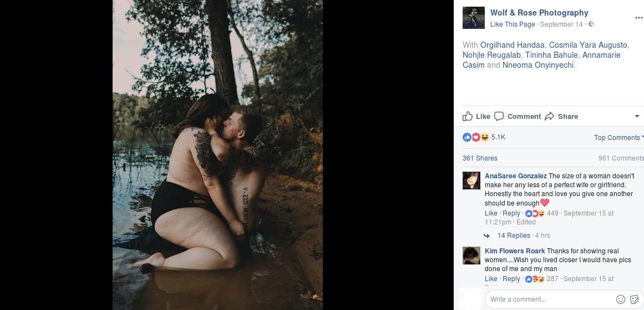Open the Wolf & Rose Photography page link

pos(539,13)
